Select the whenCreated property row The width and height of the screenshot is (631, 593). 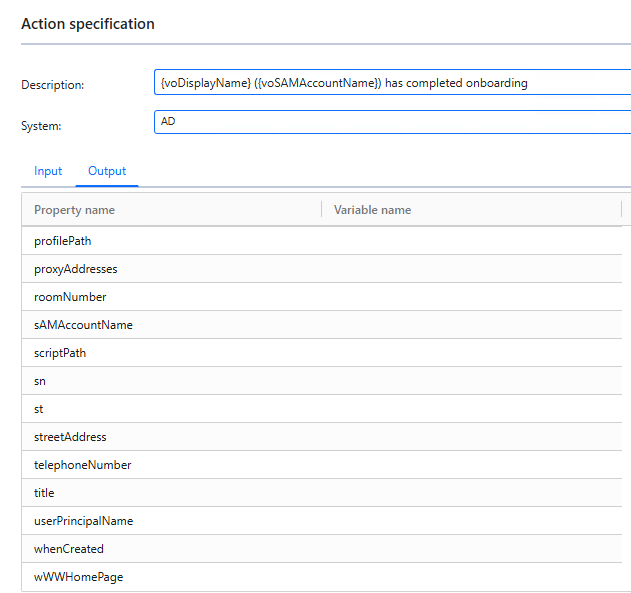322,549
